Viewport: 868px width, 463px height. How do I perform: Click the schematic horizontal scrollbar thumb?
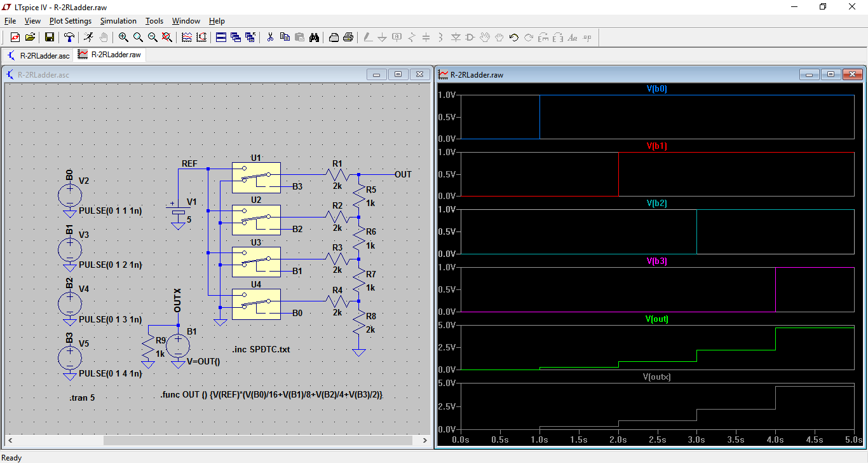point(257,440)
